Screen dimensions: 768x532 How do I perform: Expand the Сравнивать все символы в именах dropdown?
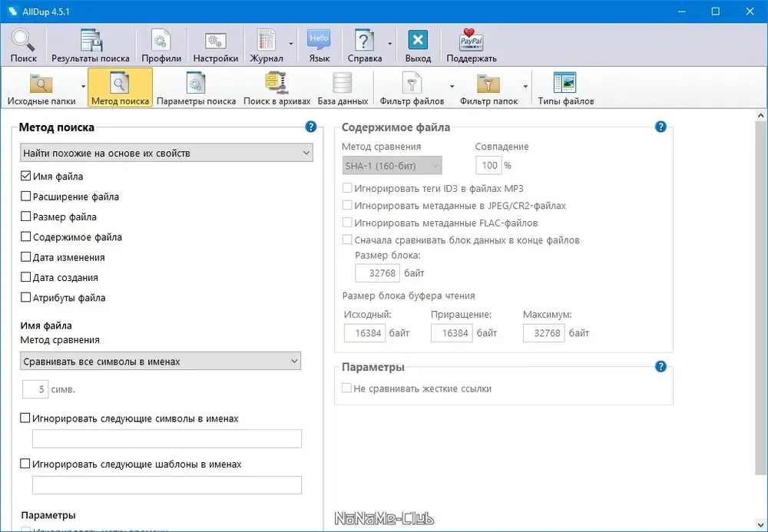click(x=161, y=362)
